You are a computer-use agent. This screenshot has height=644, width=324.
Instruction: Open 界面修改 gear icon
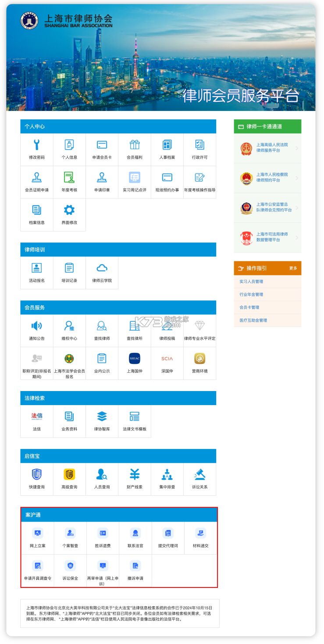pyautogui.click(x=69, y=210)
